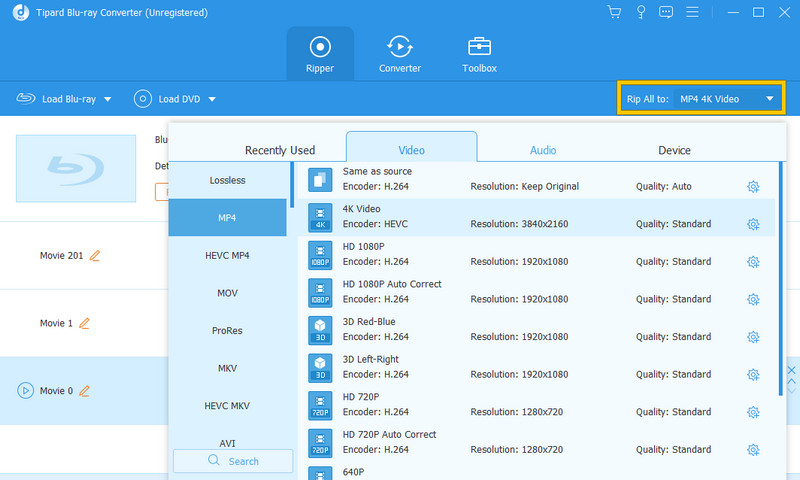This screenshot has height=480, width=800.
Task: Select the Audio format tab
Action: pyautogui.click(x=543, y=150)
